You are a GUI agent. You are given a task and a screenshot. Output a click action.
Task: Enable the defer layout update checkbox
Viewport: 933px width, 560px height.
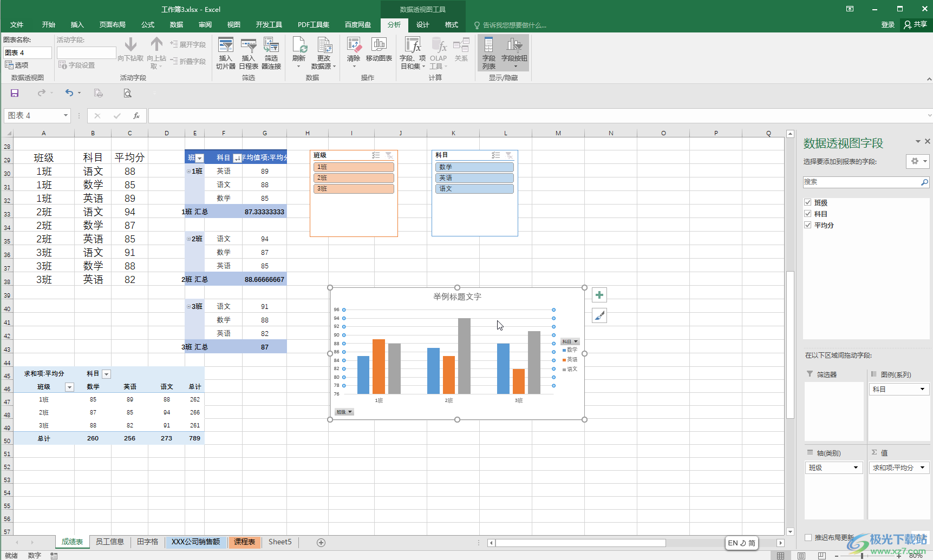click(x=808, y=537)
